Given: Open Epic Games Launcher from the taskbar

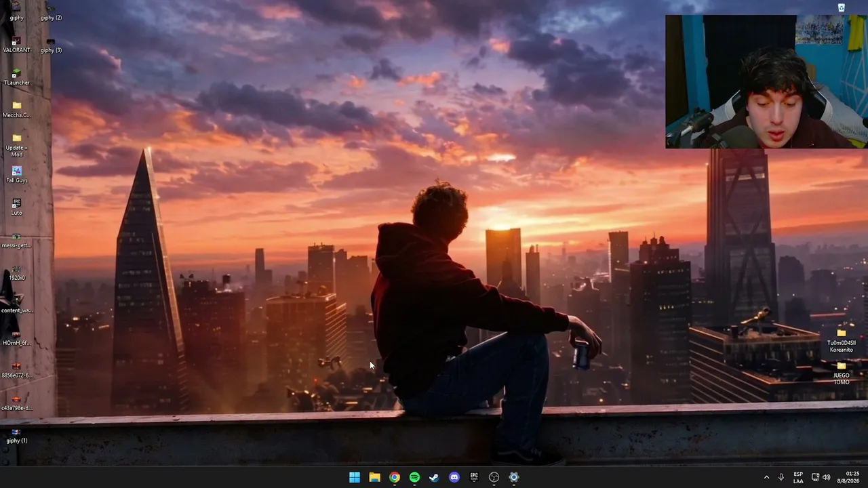Looking at the screenshot, I should click(474, 477).
